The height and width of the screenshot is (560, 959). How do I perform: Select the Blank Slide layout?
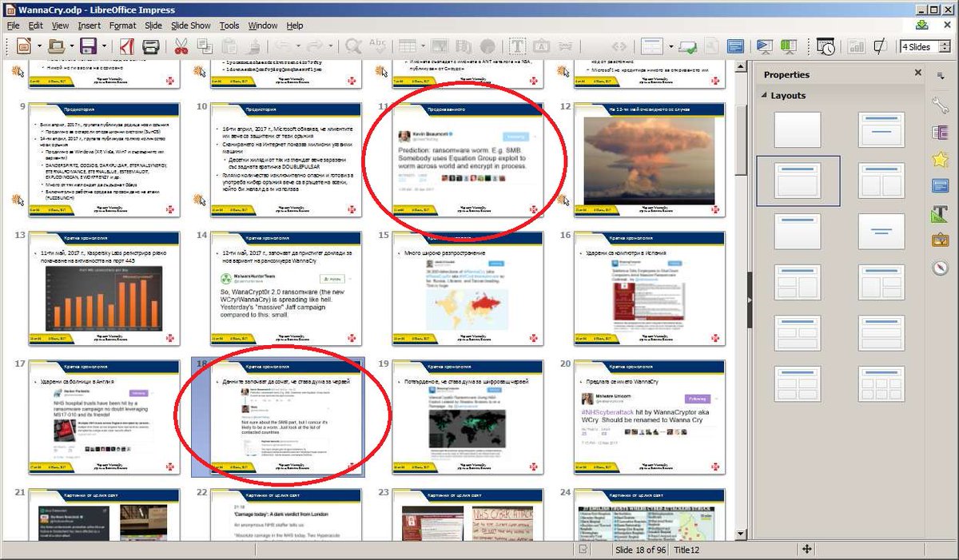[x=797, y=129]
